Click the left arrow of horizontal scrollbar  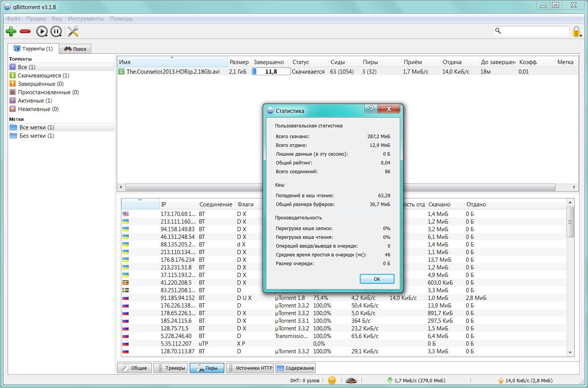(121, 187)
